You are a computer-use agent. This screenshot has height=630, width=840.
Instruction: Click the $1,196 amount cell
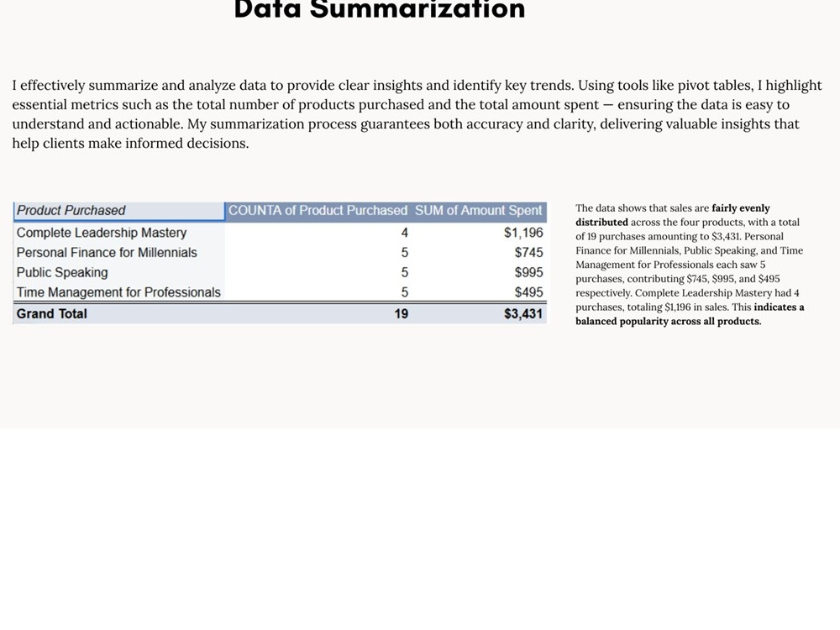pyautogui.click(x=523, y=233)
